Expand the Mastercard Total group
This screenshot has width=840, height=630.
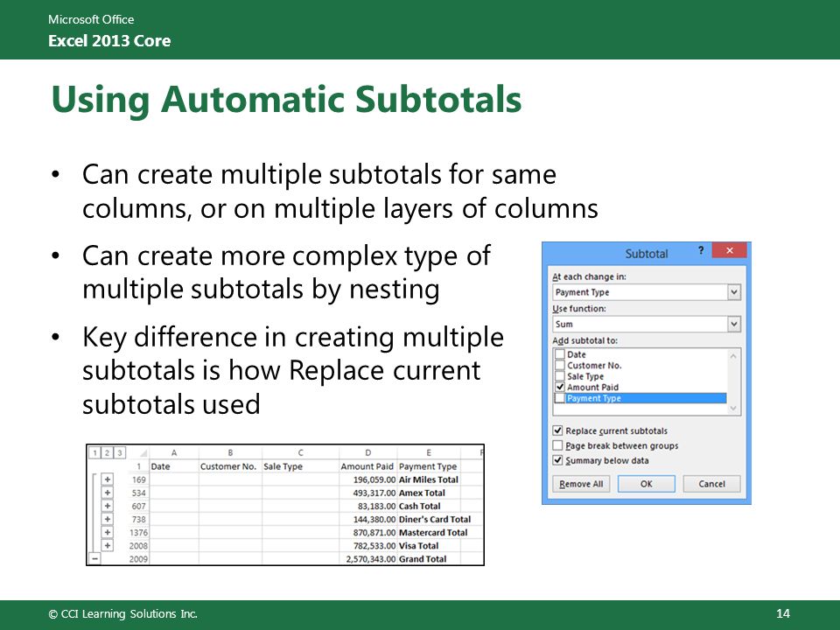(107, 533)
